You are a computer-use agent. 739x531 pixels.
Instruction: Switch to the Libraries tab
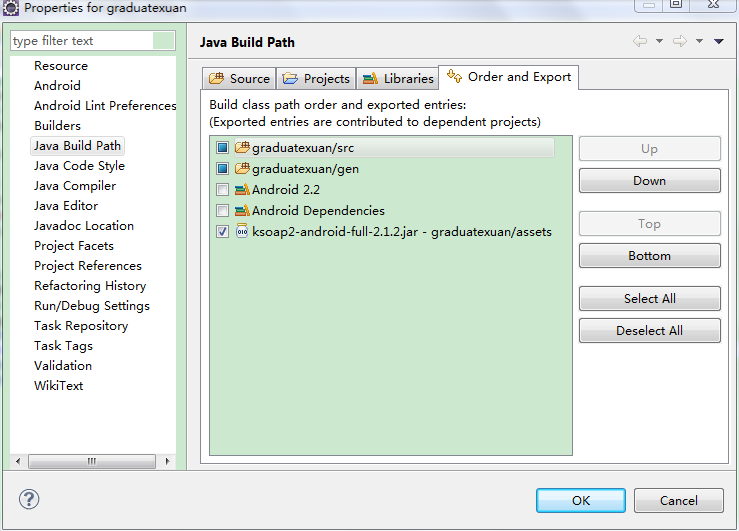click(398, 78)
